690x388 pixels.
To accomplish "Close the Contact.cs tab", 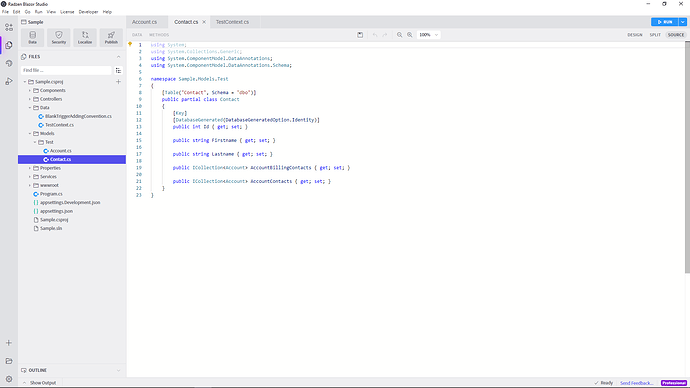I will coord(204,22).
